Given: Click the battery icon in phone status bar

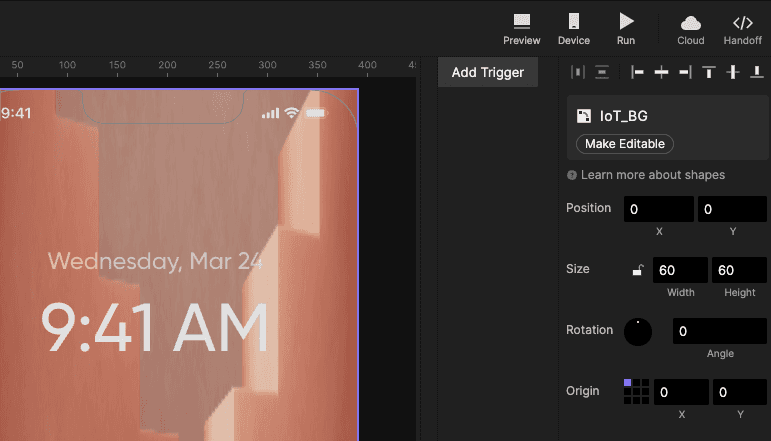Looking at the screenshot, I should coord(316,114).
